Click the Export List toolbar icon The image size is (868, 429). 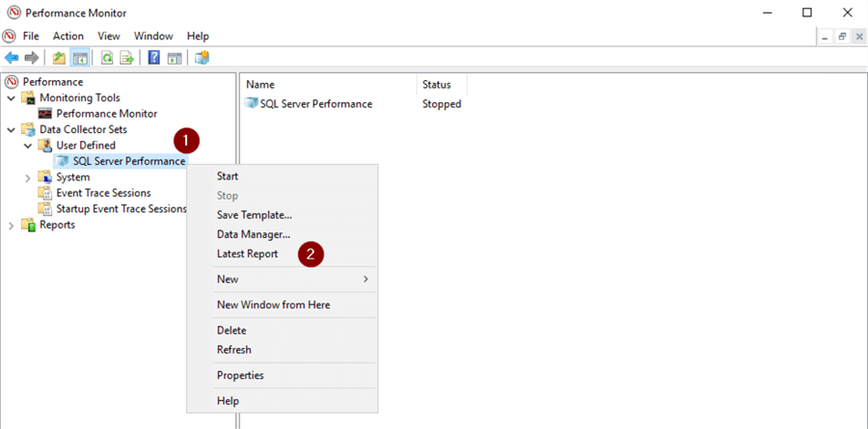pyautogui.click(x=126, y=58)
